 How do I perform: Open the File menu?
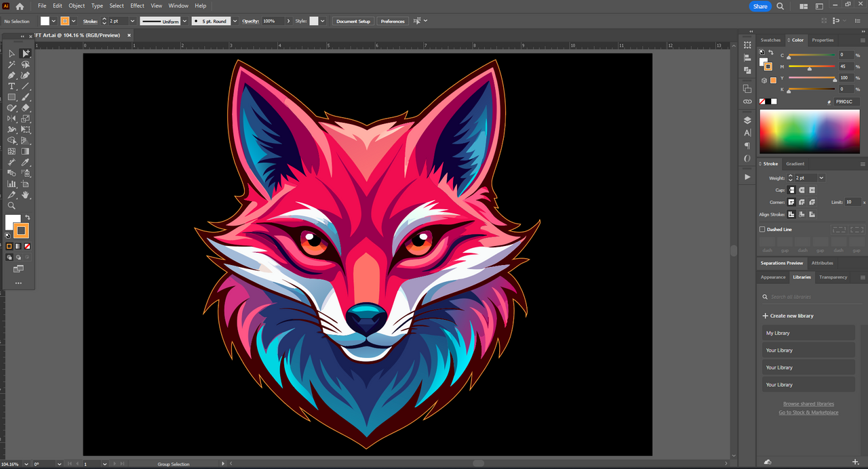click(x=42, y=6)
